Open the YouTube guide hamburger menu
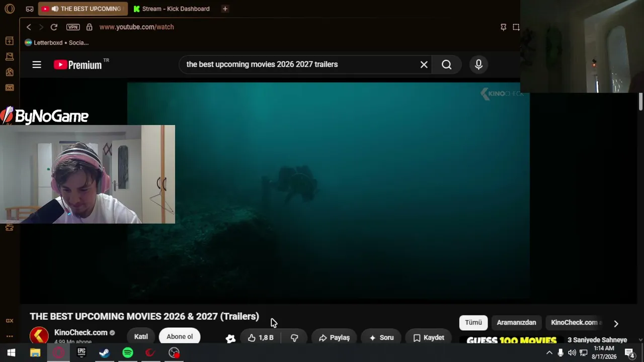This screenshot has height=362, width=644. click(37, 64)
